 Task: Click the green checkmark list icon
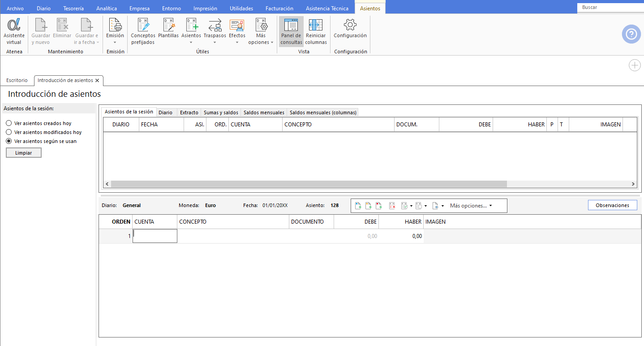(x=405, y=206)
